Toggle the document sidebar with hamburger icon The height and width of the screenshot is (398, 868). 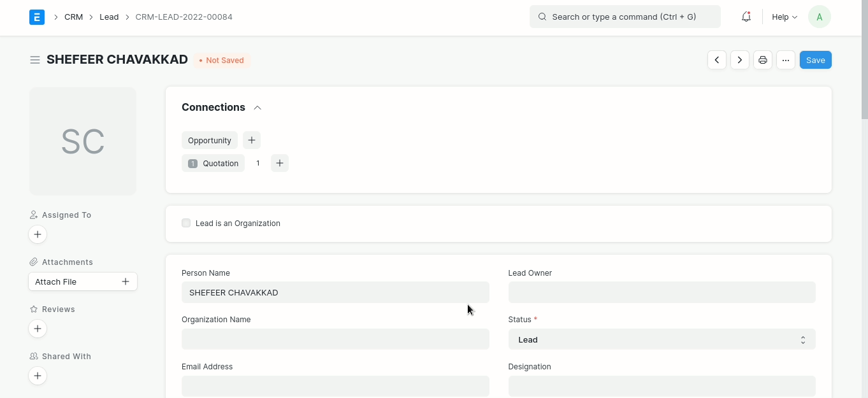click(x=35, y=59)
